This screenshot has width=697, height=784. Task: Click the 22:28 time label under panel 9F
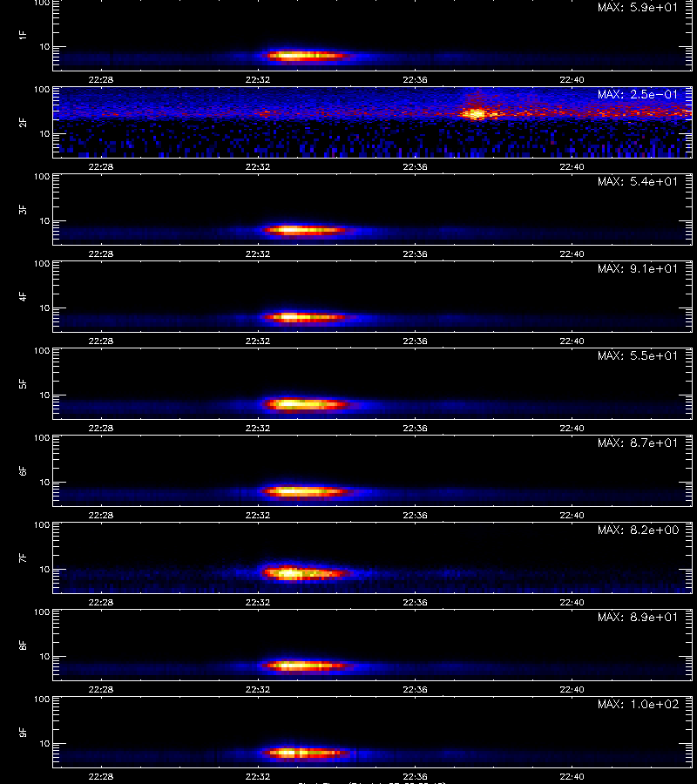click(x=101, y=776)
